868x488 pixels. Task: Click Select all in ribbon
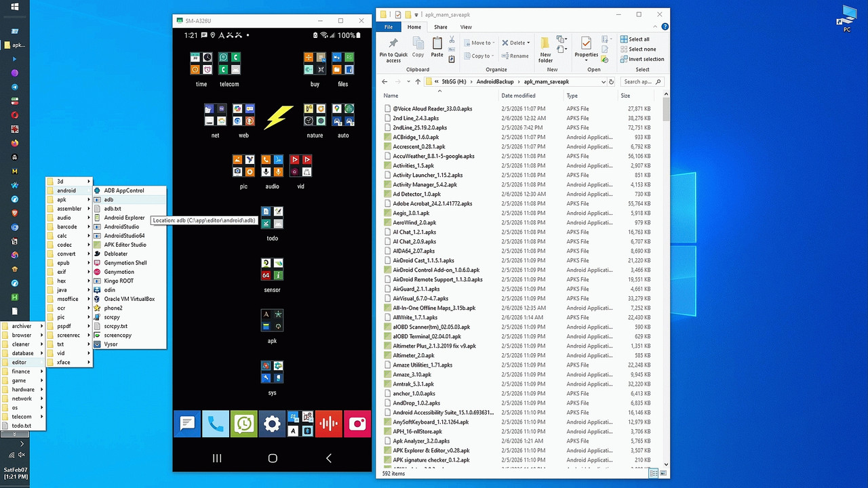point(635,39)
